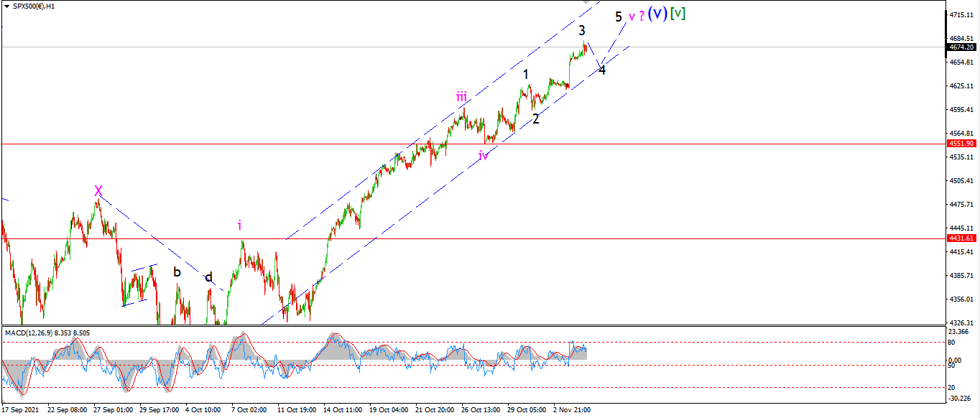Click the projected wave 4 label

(x=602, y=70)
